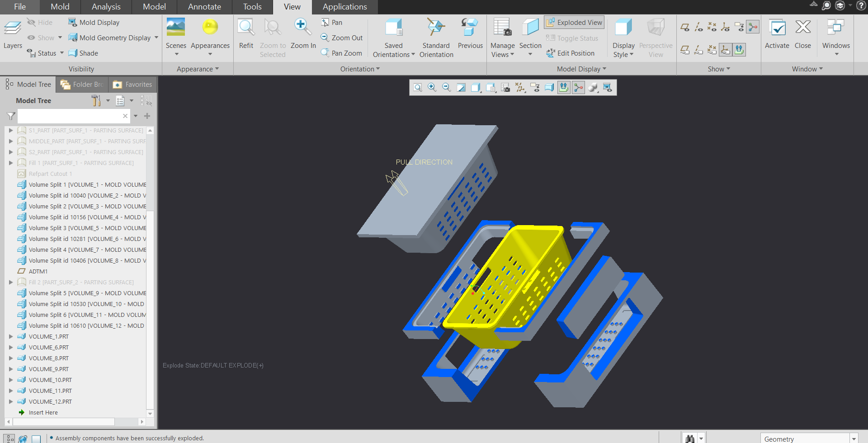This screenshot has height=443, width=868.
Task: Click the Previous view icon
Action: coord(470,27)
